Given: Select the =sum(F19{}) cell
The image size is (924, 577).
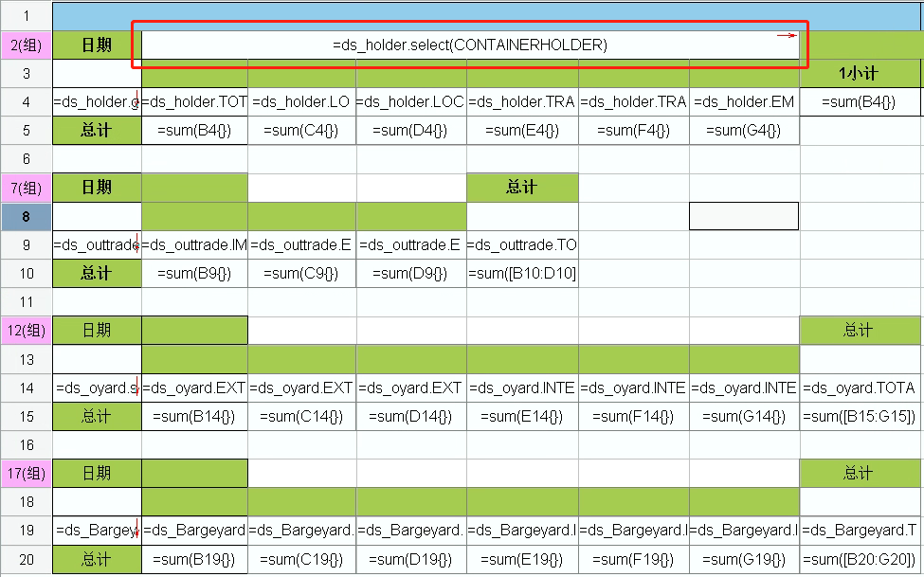Looking at the screenshot, I should click(634, 559).
